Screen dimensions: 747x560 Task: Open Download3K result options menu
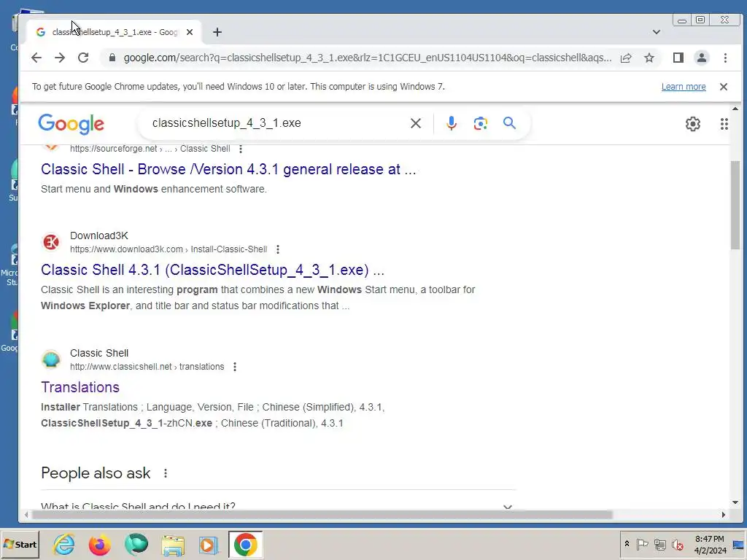278,249
